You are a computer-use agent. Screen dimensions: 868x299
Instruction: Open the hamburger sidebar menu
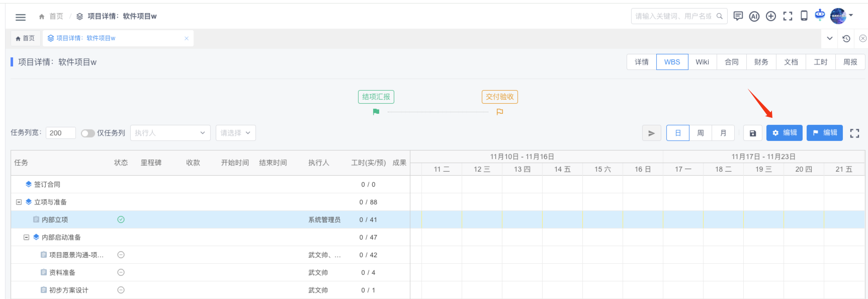coord(21,17)
